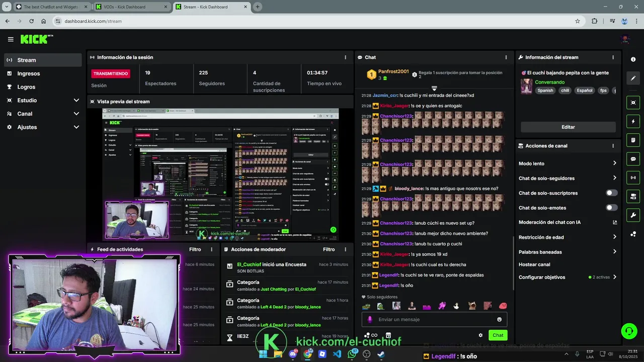
Task: Open options menu of Acciones de canal
Action: pyautogui.click(x=613, y=146)
